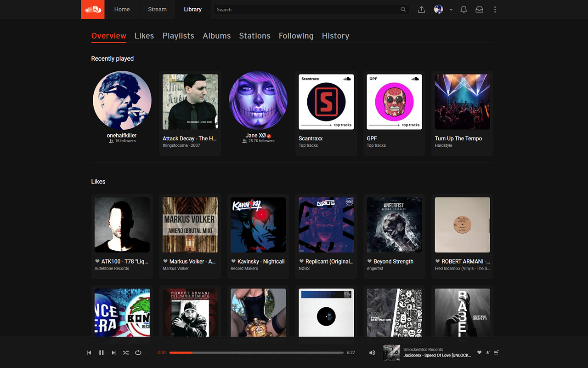This screenshot has width=588, height=368.
Task: Open Library in the top navigation
Action: [192, 9]
